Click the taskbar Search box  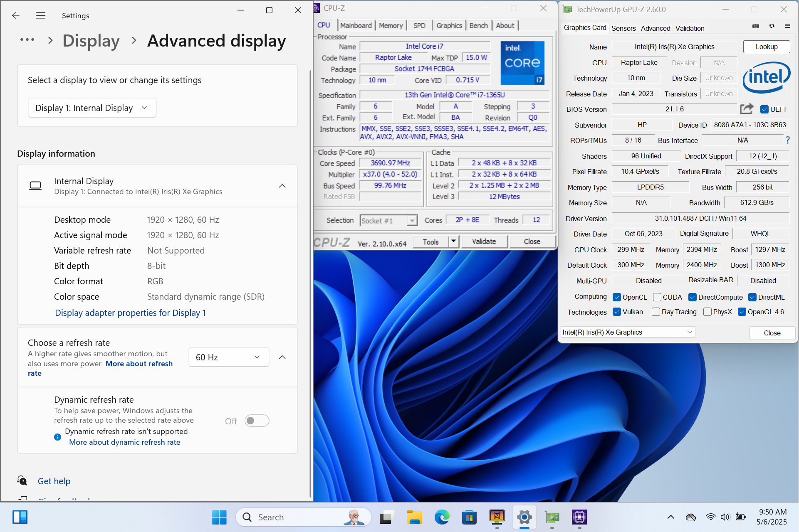tap(303, 517)
